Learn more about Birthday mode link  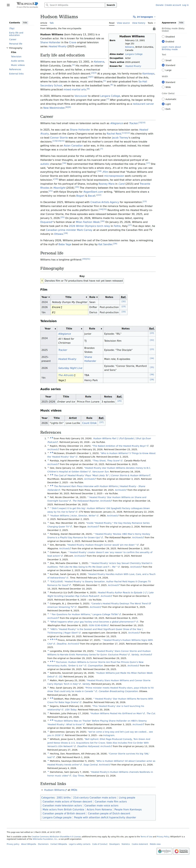[171, 48]
